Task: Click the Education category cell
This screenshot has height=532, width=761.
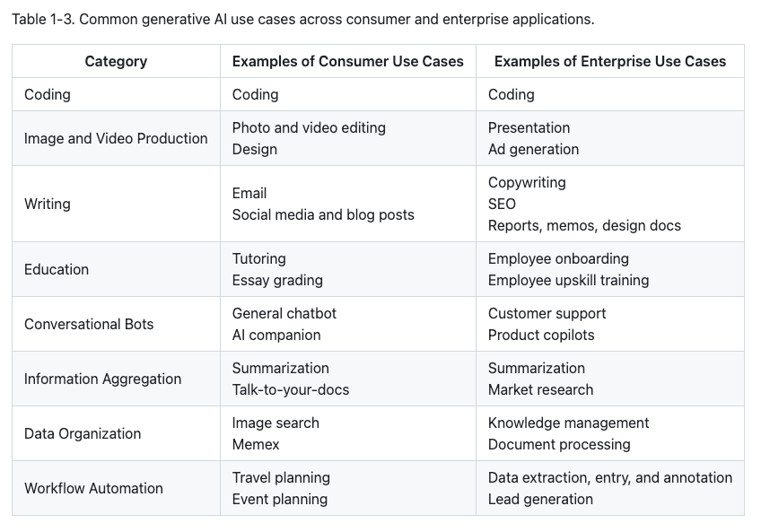Action: (57, 269)
